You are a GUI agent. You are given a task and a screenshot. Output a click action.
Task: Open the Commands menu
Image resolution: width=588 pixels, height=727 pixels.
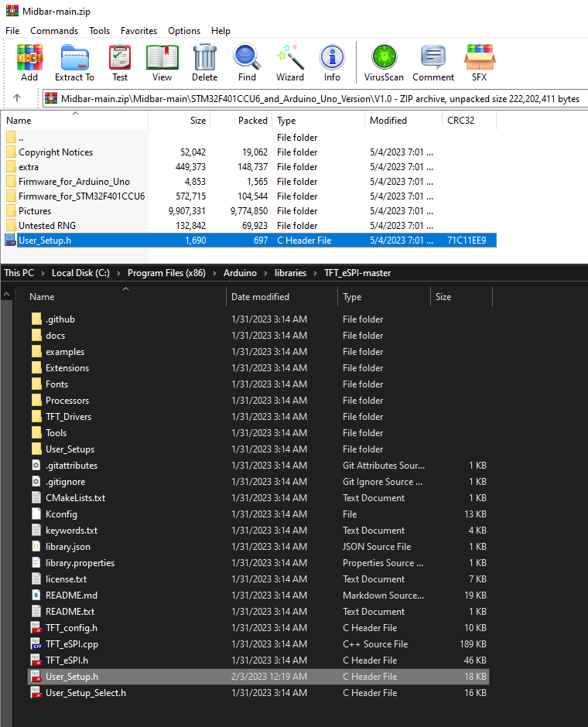[x=54, y=31]
